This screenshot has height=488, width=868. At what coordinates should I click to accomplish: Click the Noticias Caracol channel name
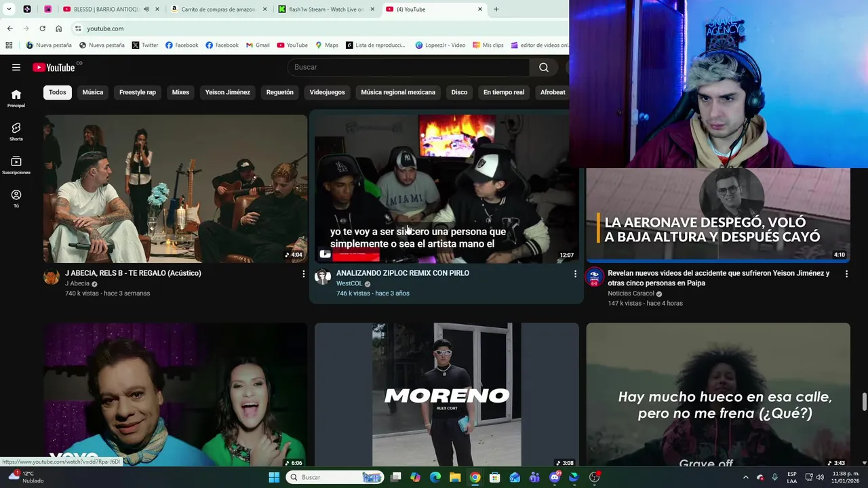631,293
